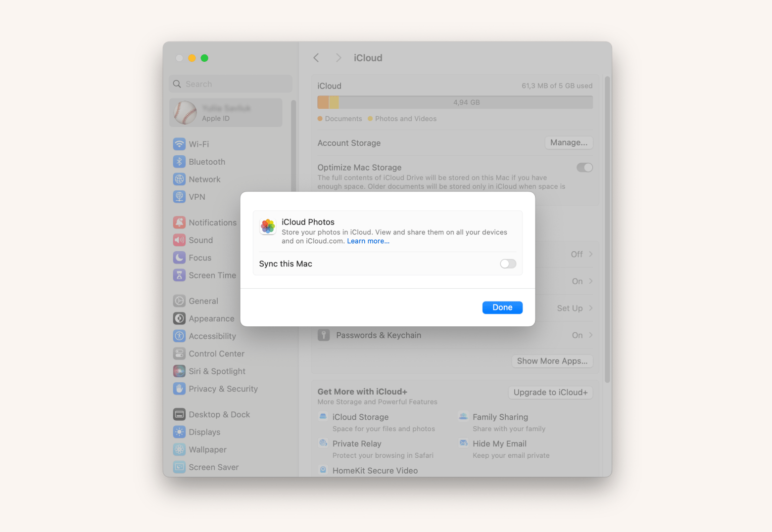The width and height of the screenshot is (772, 532).
Task: Click the Sound speaker icon
Action: 179,240
